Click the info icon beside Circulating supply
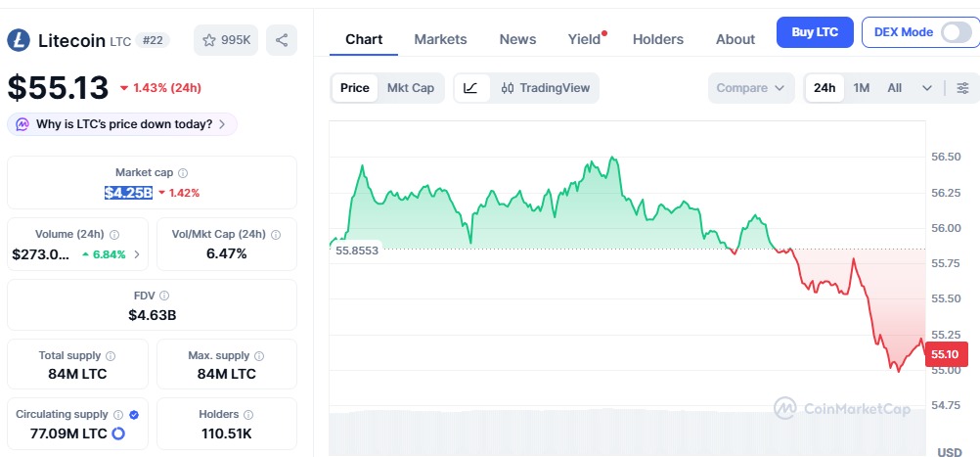Image resolution: width=980 pixels, height=457 pixels. point(118,415)
